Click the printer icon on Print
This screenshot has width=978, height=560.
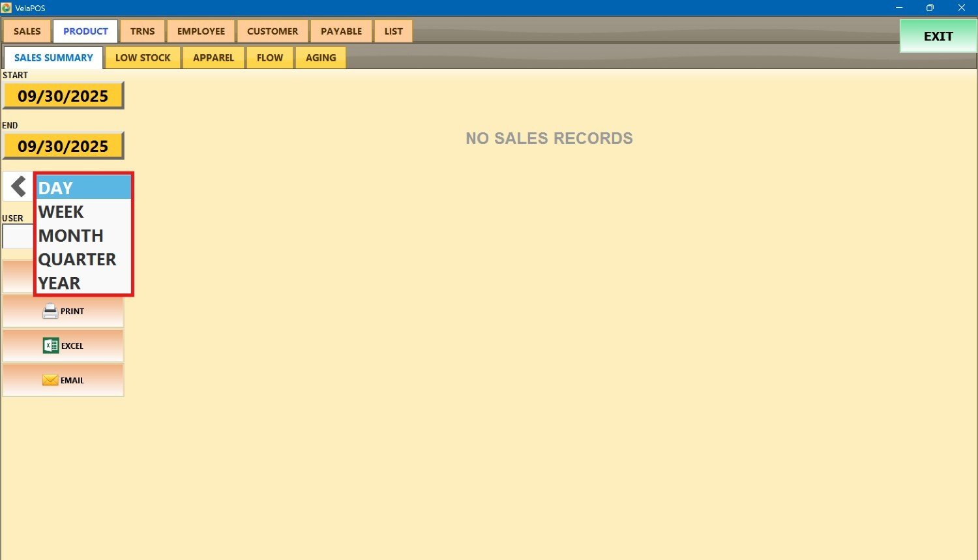pyautogui.click(x=50, y=312)
